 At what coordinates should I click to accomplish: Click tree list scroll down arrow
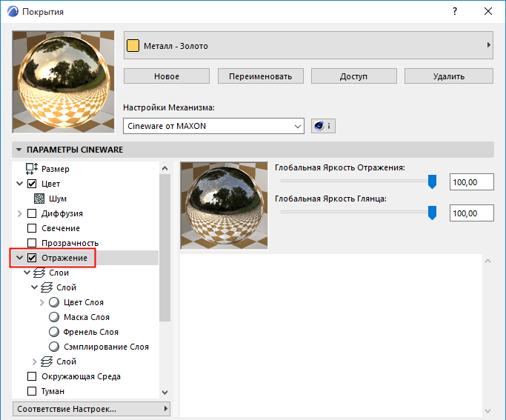(165, 393)
